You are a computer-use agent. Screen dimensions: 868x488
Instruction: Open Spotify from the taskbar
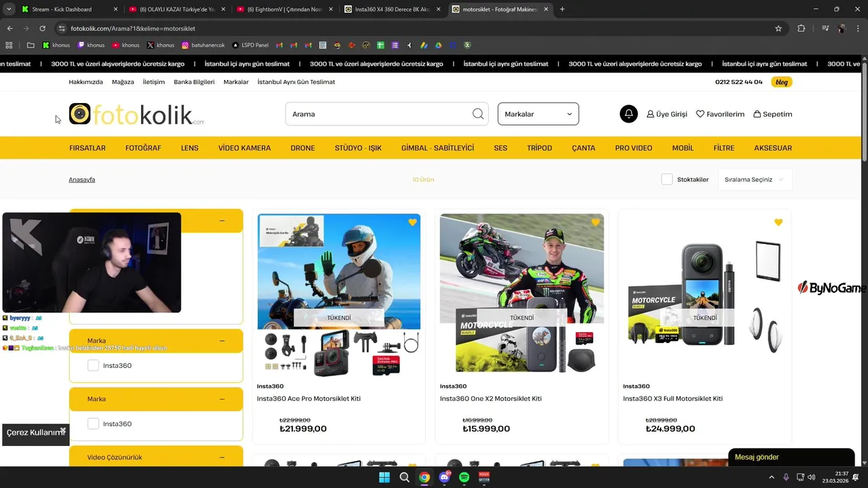pyautogui.click(x=465, y=477)
